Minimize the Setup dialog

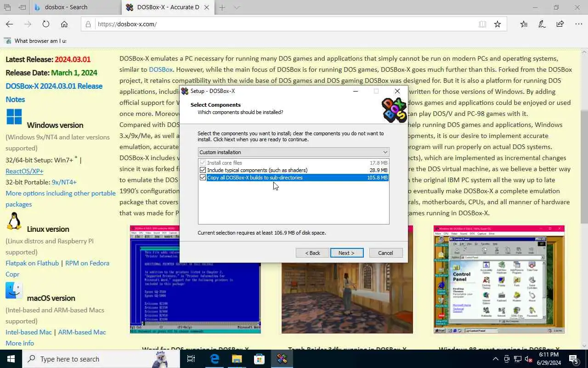click(x=355, y=91)
